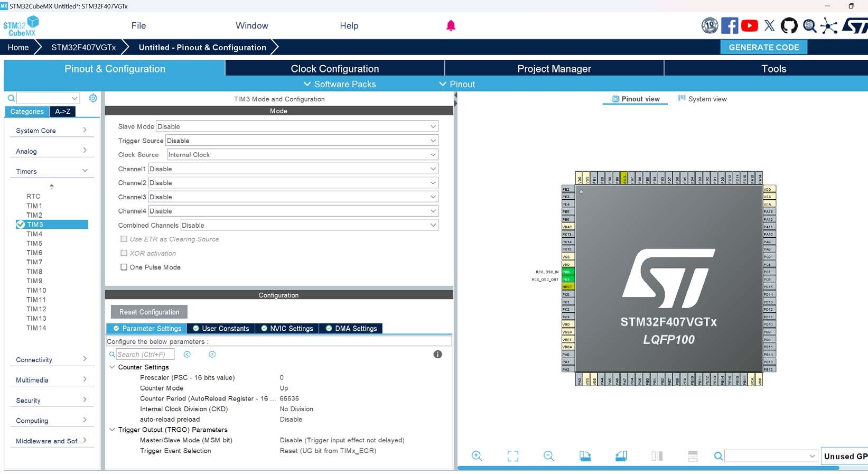Image resolution: width=868 pixels, height=474 pixels.
Task: Open the Combined Channels dropdown
Action: (x=310, y=225)
